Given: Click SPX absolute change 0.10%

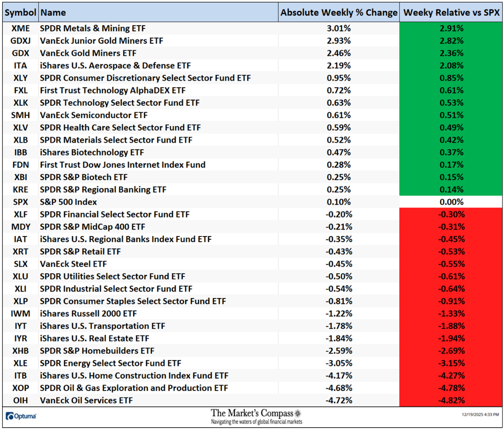Looking at the screenshot, I should click(x=339, y=202).
